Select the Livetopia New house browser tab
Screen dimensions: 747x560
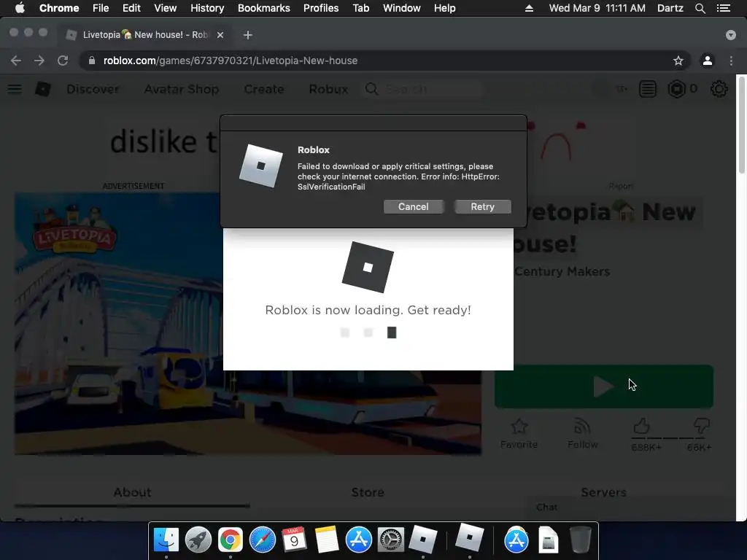tap(145, 35)
